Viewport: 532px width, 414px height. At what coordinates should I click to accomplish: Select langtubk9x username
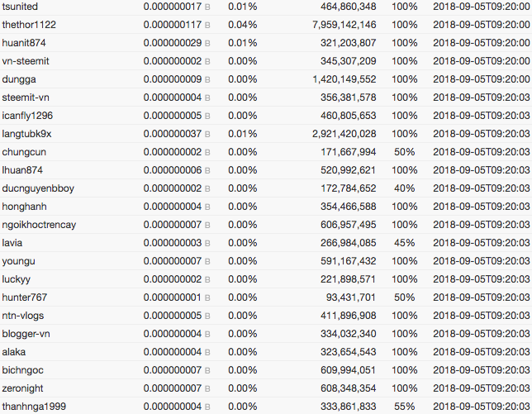(x=26, y=134)
